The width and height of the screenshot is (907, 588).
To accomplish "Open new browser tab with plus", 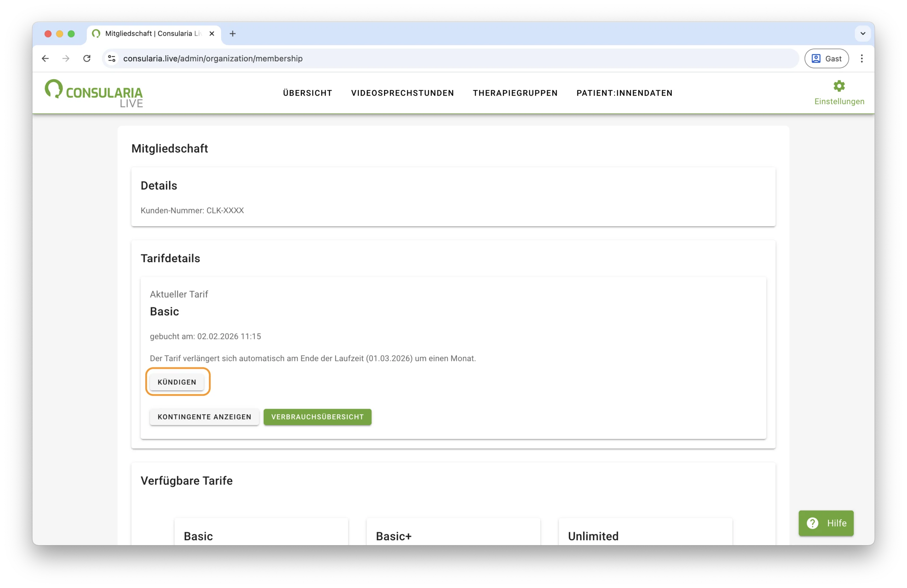I will click(232, 34).
